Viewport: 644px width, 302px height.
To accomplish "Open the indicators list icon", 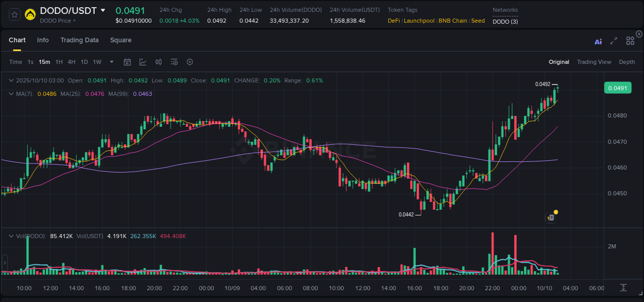I will 174,62.
